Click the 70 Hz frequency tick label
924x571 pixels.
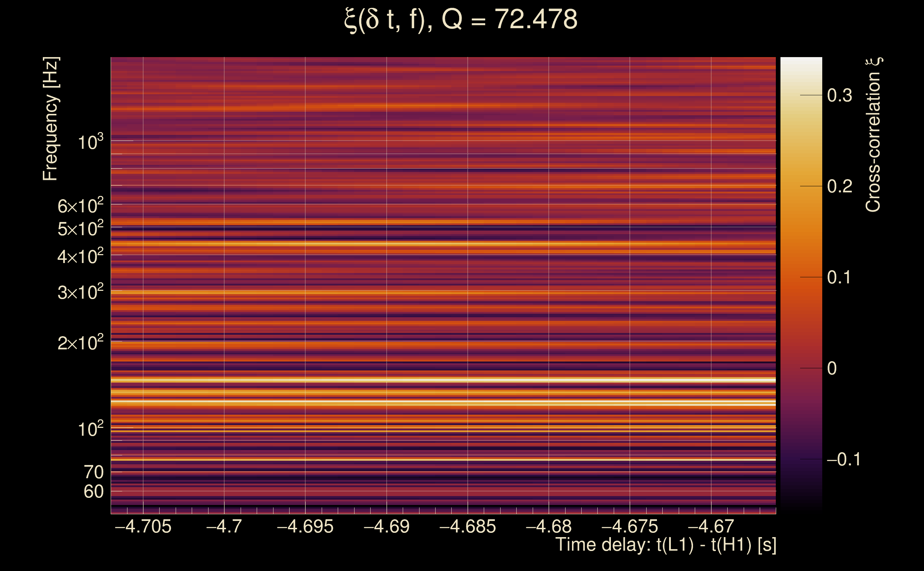(93, 472)
